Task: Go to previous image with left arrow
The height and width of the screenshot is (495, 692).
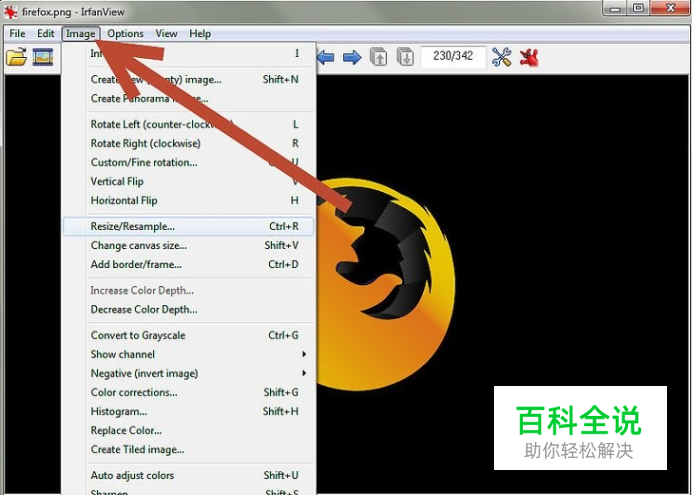Action: coord(326,57)
